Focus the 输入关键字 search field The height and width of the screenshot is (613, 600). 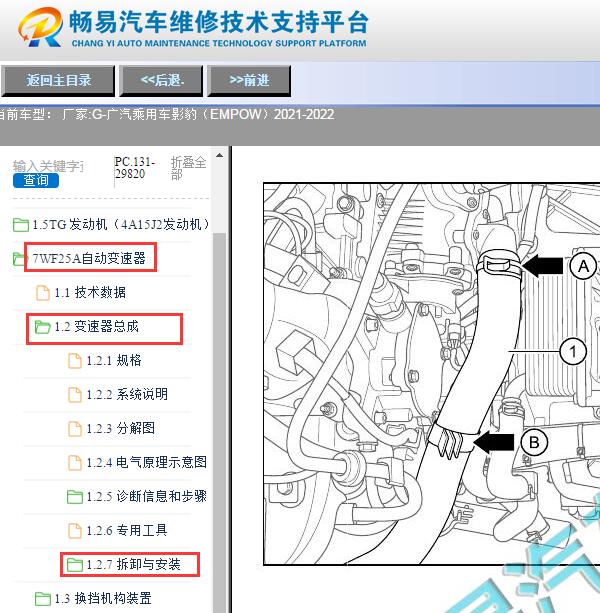tap(48, 166)
